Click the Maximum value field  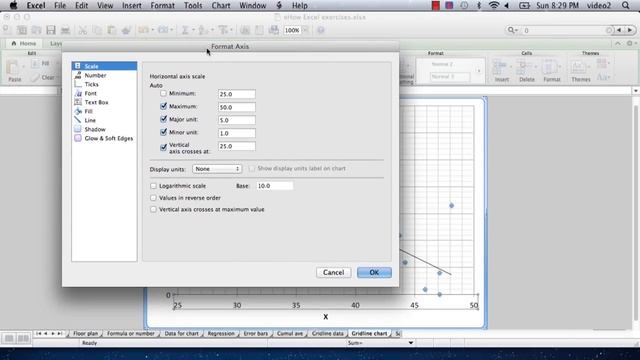(x=237, y=107)
